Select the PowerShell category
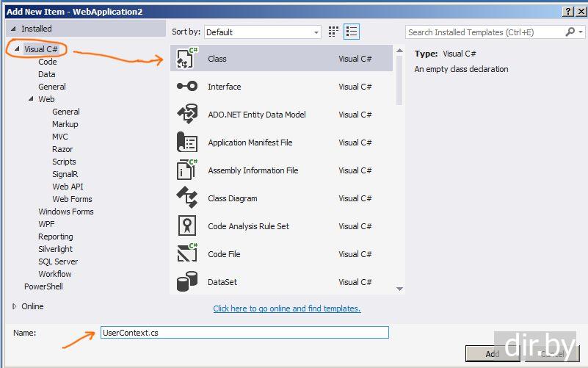 [43, 286]
